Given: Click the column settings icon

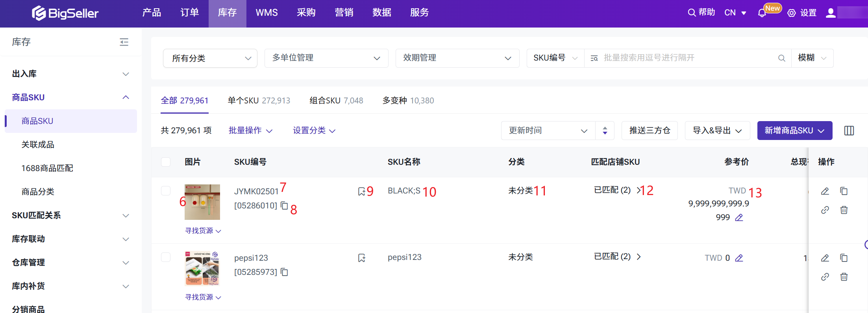Looking at the screenshot, I should click(x=849, y=131).
